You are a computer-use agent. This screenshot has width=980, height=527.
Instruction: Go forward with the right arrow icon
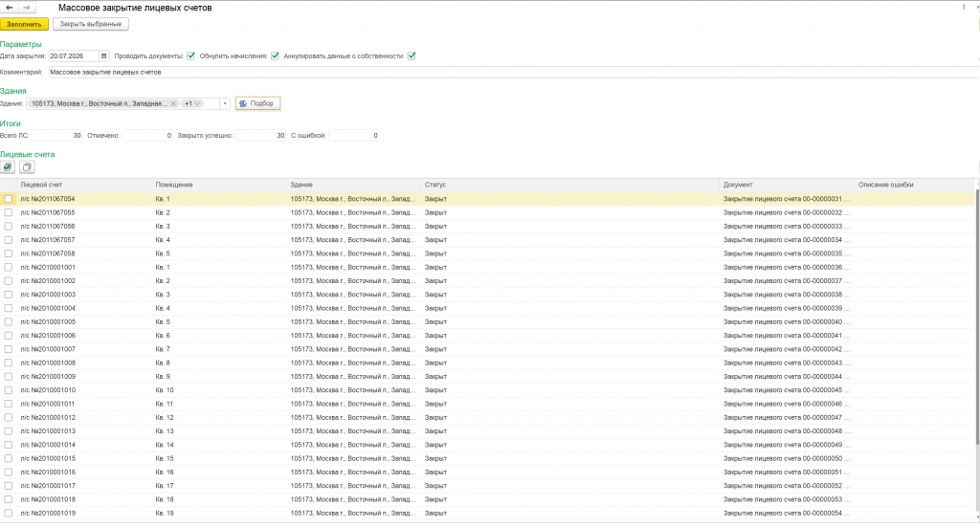(27, 8)
